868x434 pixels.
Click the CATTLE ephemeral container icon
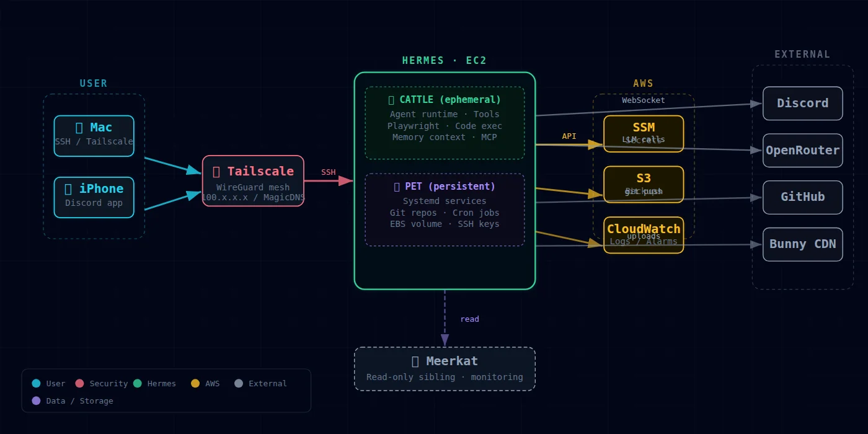[391, 99]
